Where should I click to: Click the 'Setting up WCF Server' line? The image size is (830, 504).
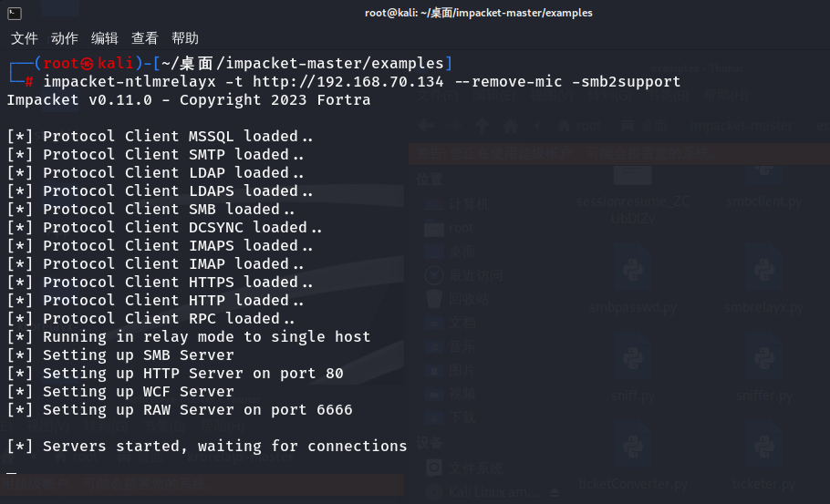(x=120, y=391)
